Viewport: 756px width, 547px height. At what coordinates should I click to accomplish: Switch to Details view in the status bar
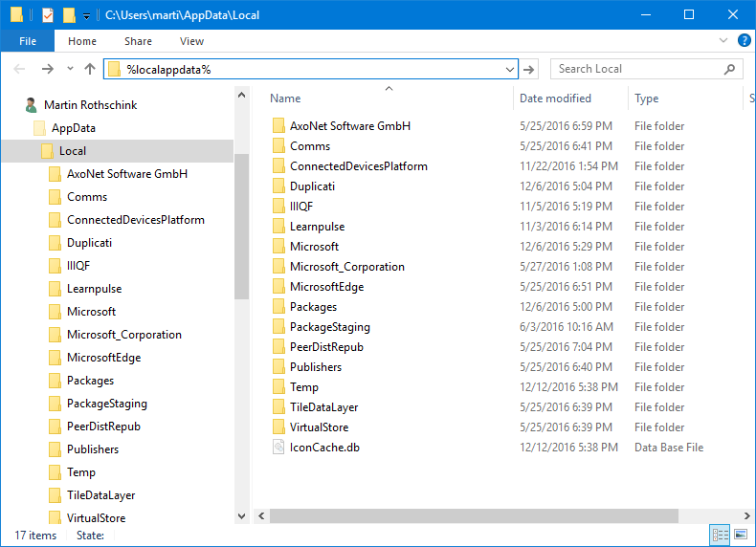click(720, 535)
